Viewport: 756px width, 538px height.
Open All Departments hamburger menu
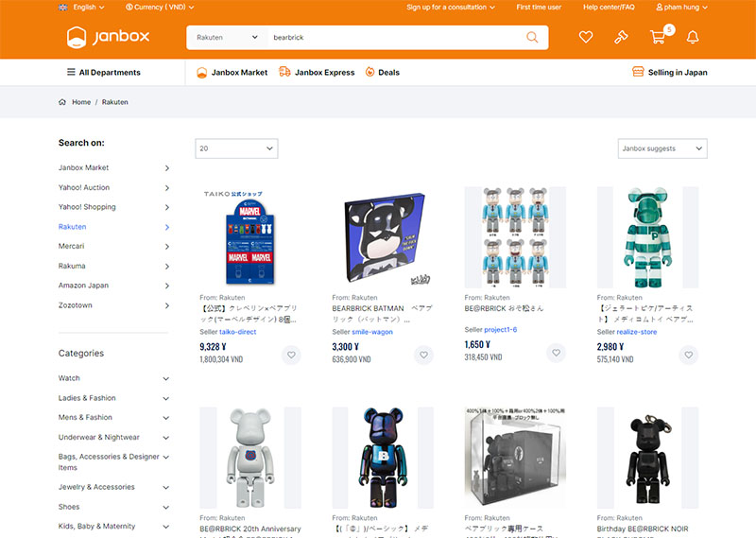(104, 73)
